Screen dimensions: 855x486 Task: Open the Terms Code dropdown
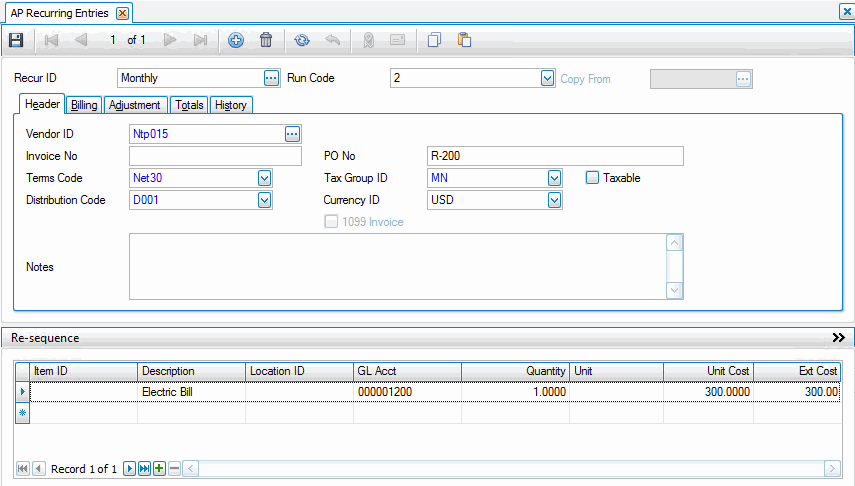265,178
